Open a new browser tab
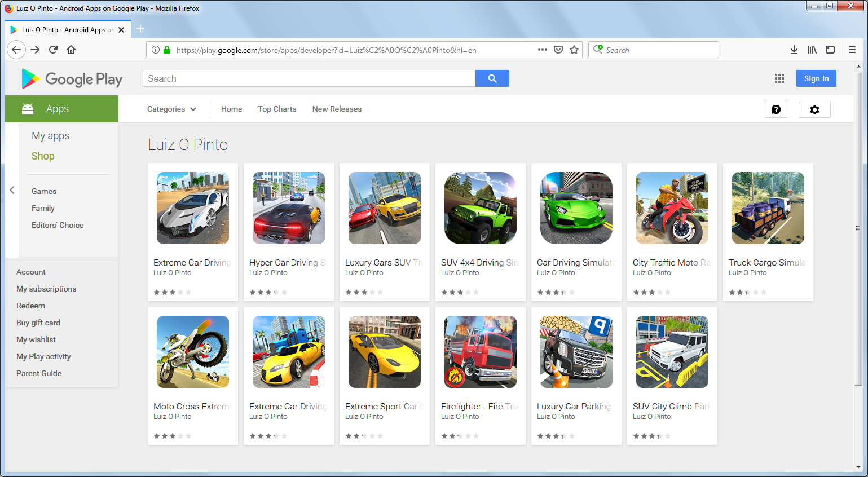This screenshot has height=477, width=868. [x=140, y=29]
